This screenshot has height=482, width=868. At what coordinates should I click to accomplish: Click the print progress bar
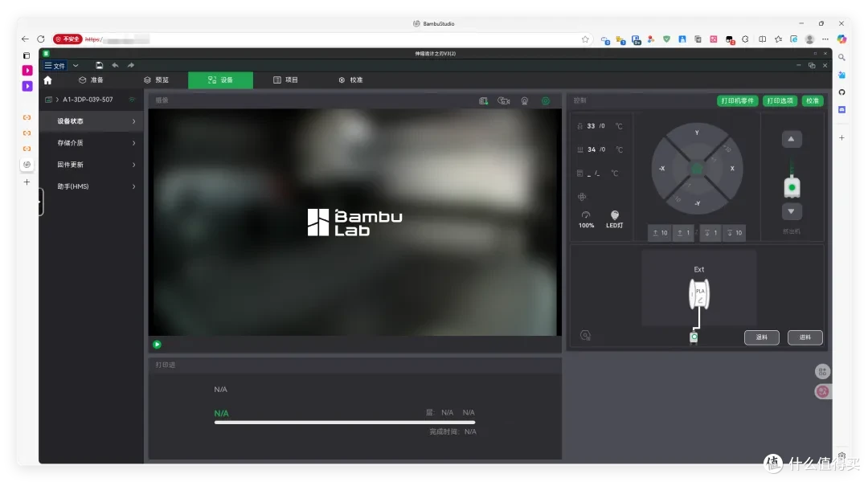(x=344, y=423)
